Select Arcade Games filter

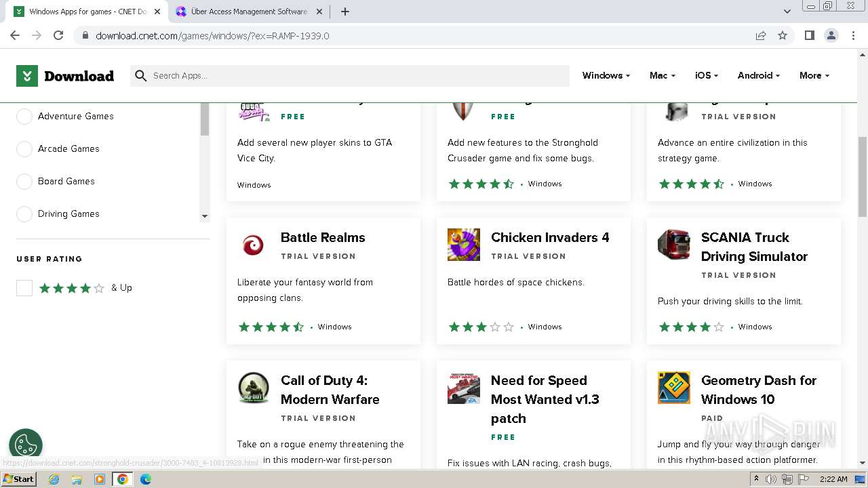tap(24, 149)
